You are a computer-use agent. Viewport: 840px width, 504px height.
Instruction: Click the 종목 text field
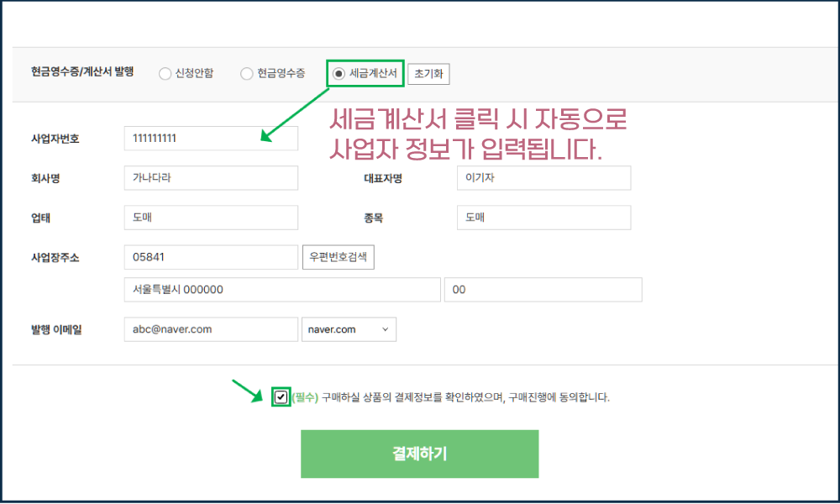(x=543, y=218)
